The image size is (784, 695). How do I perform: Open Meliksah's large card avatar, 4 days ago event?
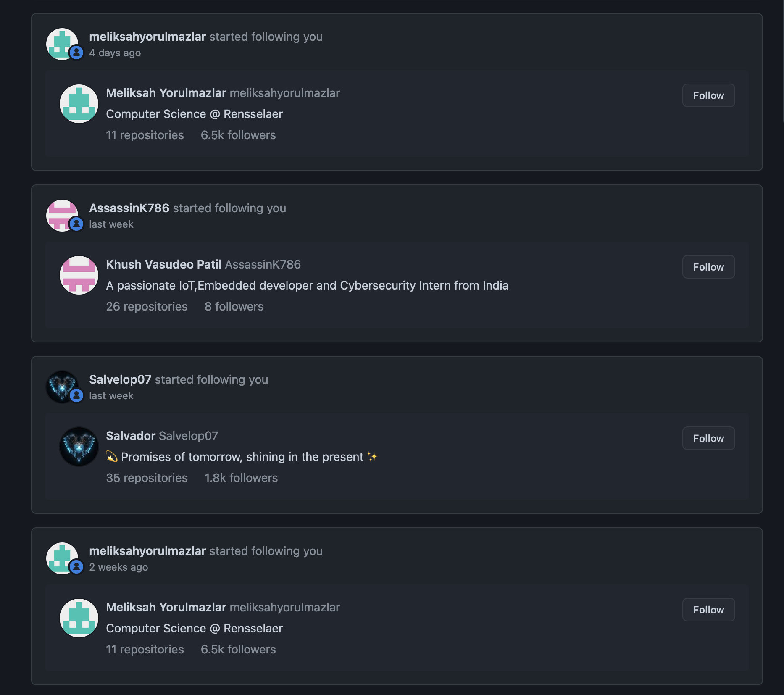(x=79, y=104)
